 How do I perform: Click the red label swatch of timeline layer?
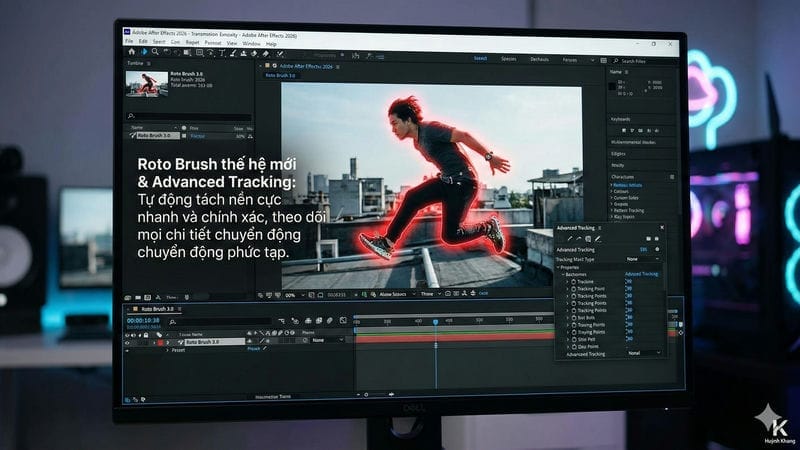pyautogui.click(x=160, y=343)
